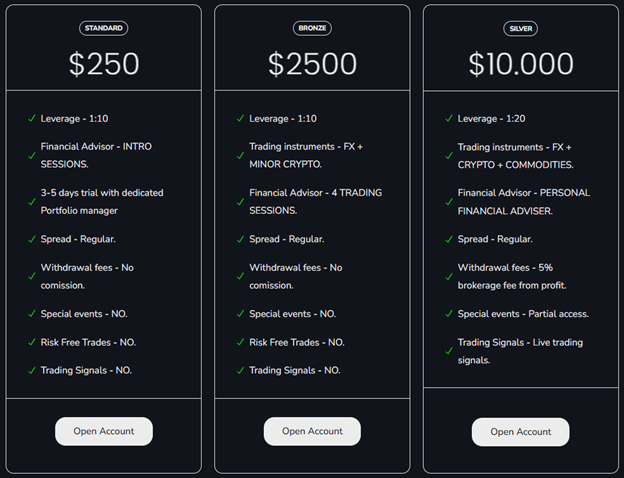Click checkmark beside Special events Partial access

tap(449, 314)
